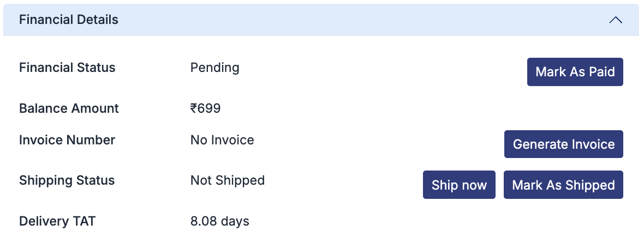Click the Balance Amount label
Image resolution: width=644 pixels, height=243 pixels.
pyautogui.click(x=69, y=108)
